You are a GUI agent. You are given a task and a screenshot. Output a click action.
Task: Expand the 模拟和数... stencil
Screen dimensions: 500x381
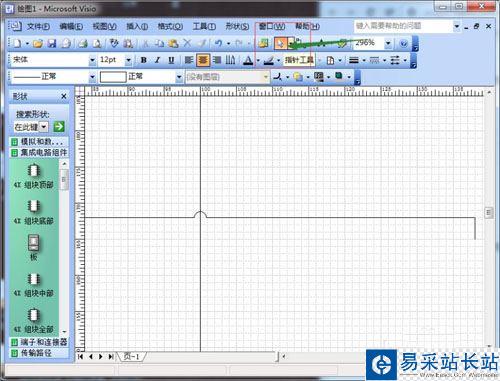39,142
